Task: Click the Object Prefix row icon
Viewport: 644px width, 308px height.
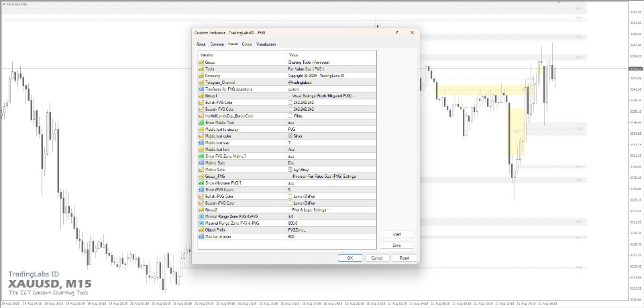Action: tap(201, 229)
